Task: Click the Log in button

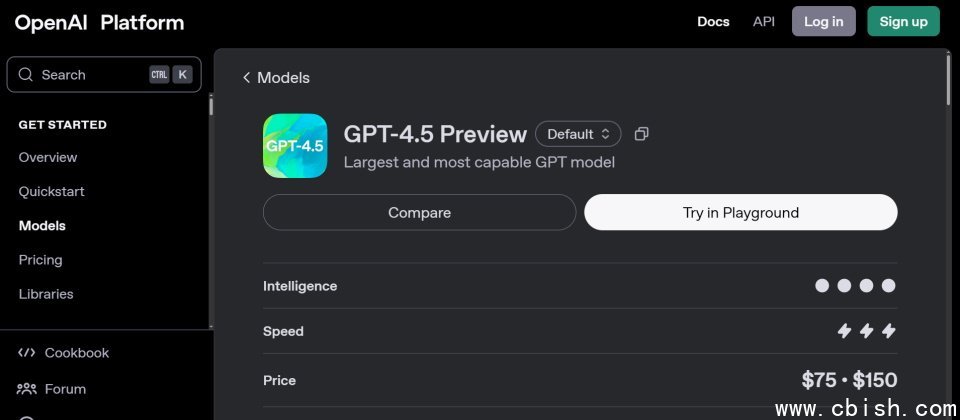Action: pos(823,21)
